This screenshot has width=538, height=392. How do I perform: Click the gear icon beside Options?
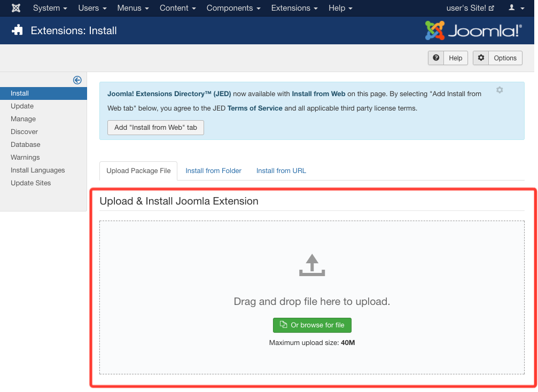(481, 58)
